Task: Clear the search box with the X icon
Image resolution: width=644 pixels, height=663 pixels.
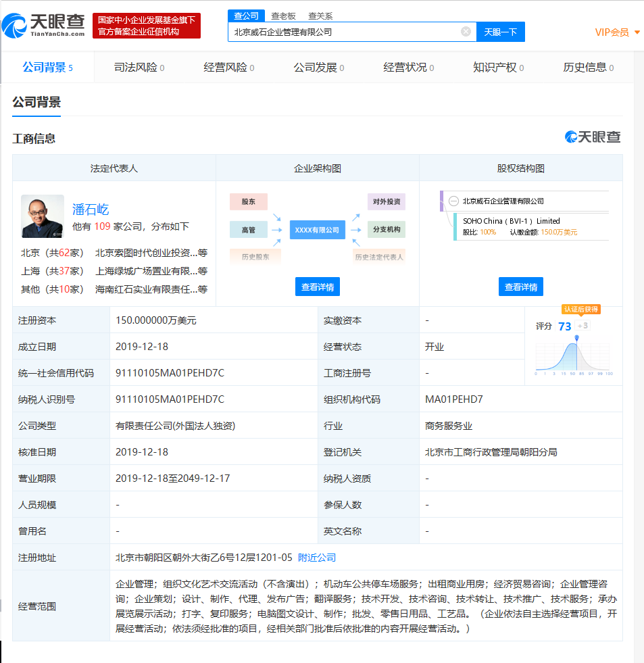Action: pyautogui.click(x=465, y=31)
